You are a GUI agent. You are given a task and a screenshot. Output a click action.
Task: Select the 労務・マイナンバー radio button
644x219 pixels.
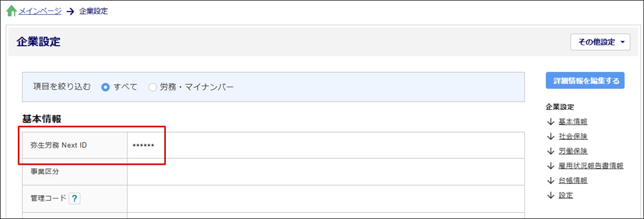tap(153, 87)
